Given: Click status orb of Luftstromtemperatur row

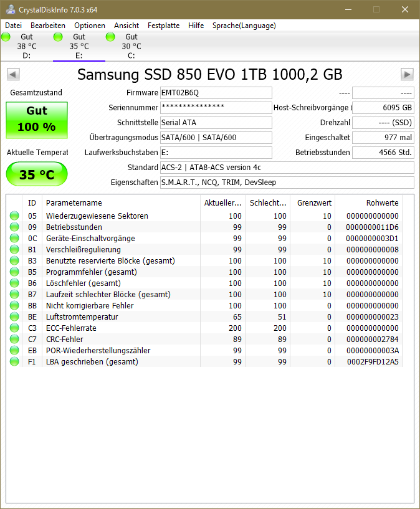Looking at the screenshot, I should coord(14,316).
